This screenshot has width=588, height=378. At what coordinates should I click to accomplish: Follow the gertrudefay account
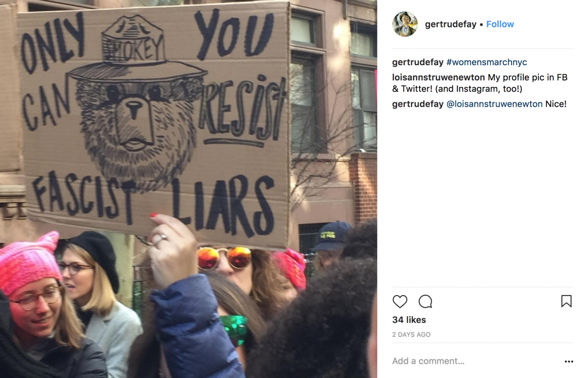(500, 24)
